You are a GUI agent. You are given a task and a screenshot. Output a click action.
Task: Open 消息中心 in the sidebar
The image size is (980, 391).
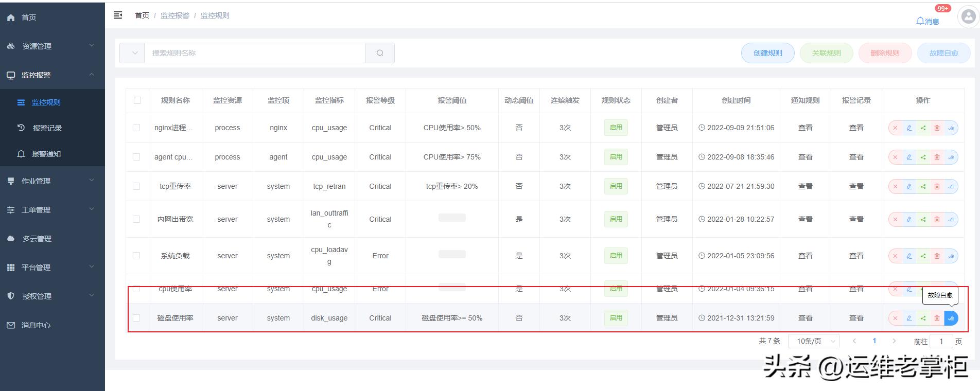52,325
